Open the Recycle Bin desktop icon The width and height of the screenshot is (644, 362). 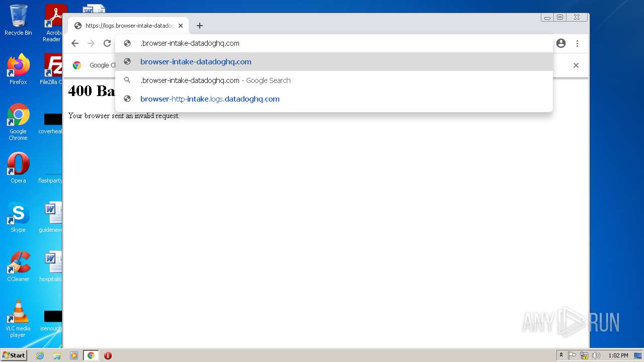click(x=18, y=20)
